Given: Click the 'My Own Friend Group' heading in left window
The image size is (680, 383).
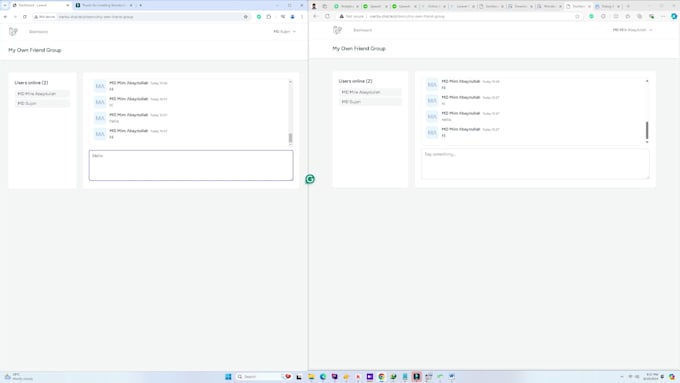Looking at the screenshot, I should 35,50.
